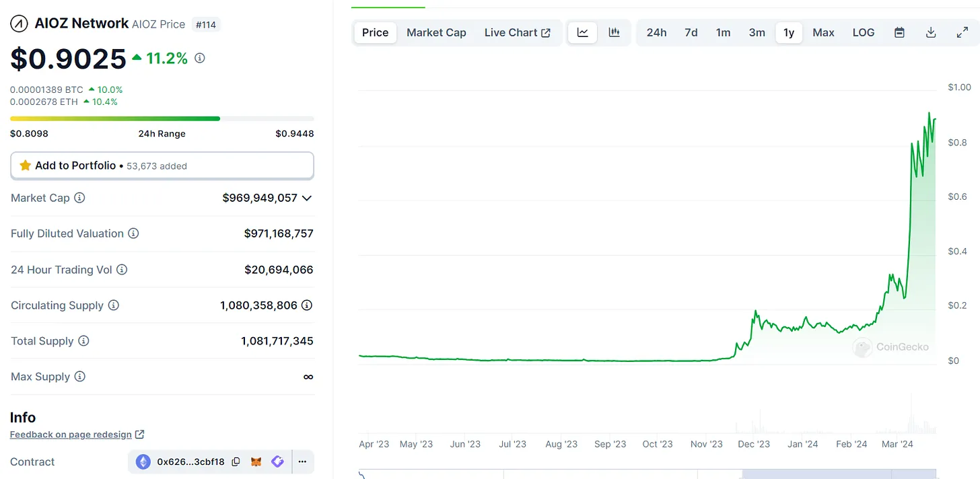The width and height of the screenshot is (980, 479).
Task: Set chart range to 3m
Action: coord(757,32)
